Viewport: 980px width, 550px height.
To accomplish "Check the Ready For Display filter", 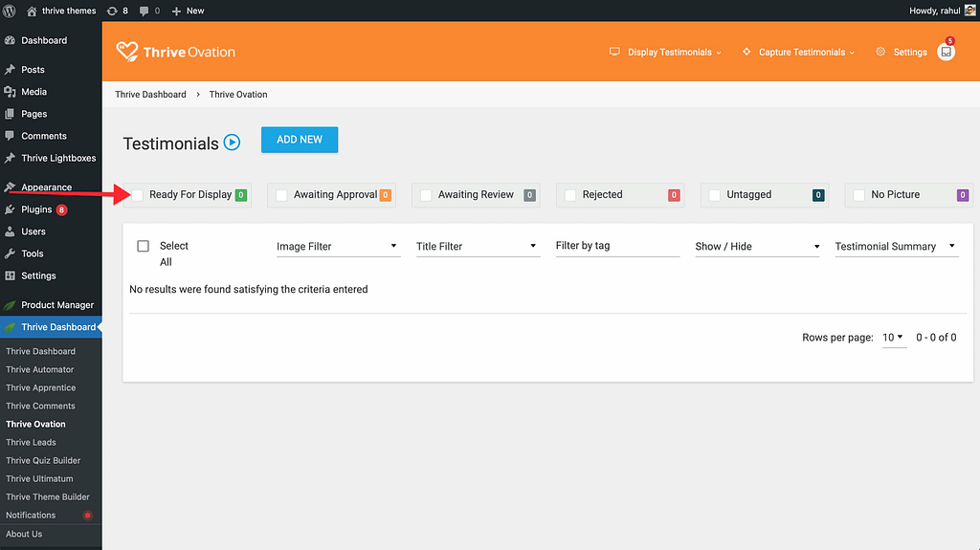I will (x=137, y=195).
